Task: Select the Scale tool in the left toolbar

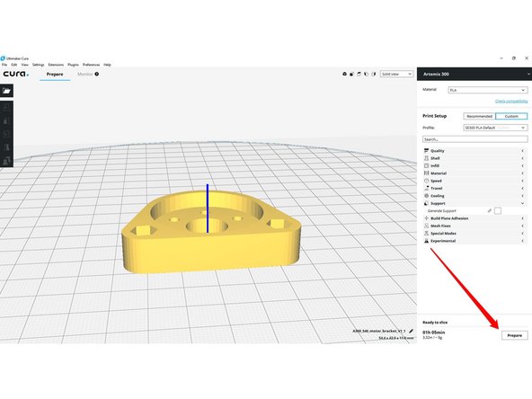Action: click(6, 120)
